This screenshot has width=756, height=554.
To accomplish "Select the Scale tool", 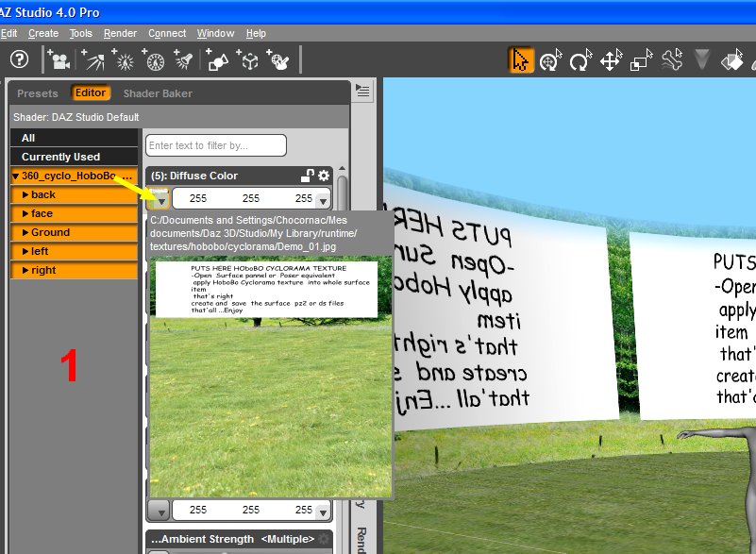I will click(x=641, y=60).
